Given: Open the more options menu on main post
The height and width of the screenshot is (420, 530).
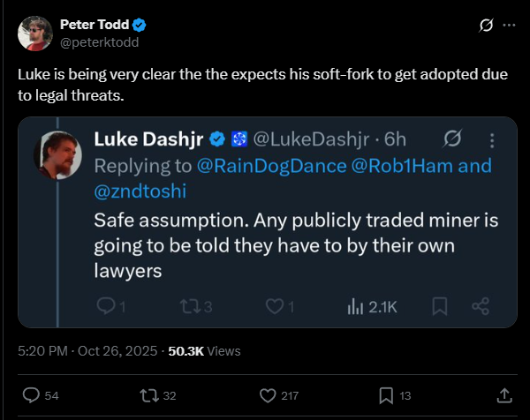Looking at the screenshot, I should point(509,26).
